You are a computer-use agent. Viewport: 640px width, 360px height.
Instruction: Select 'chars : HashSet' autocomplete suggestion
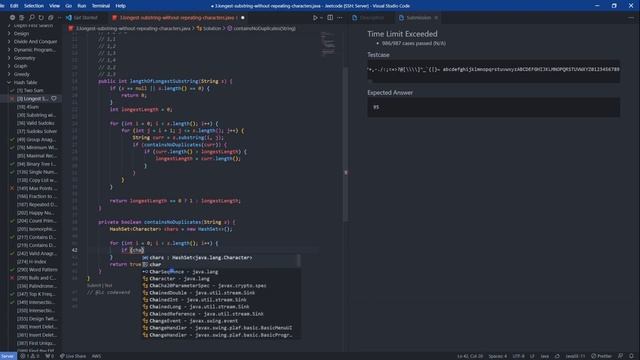(x=220, y=258)
